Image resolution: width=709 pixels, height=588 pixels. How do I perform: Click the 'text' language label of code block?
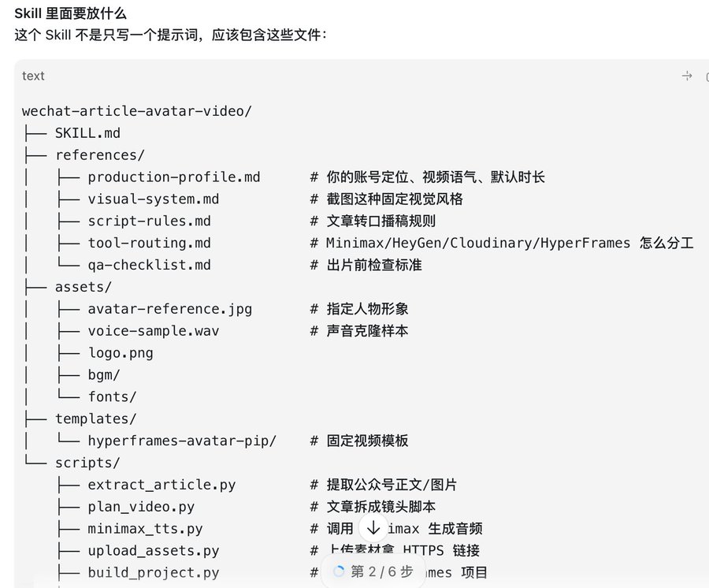33,76
